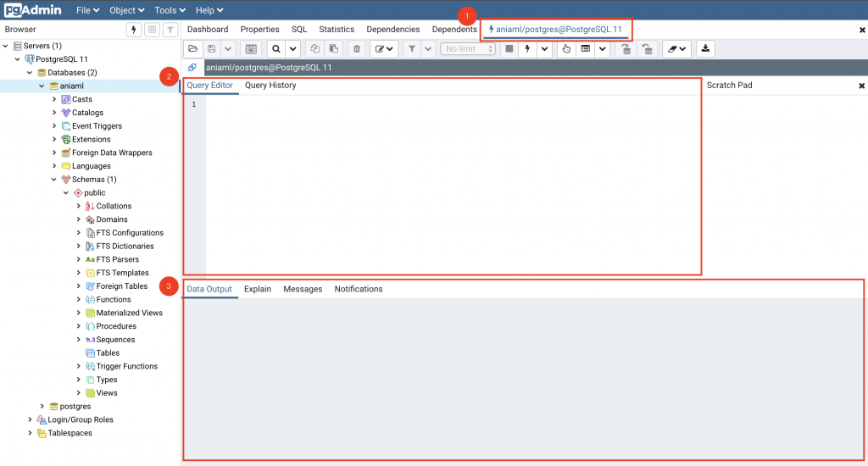The height and width of the screenshot is (466, 868).
Task: Click the Find magnifier icon
Action: tap(275, 48)
